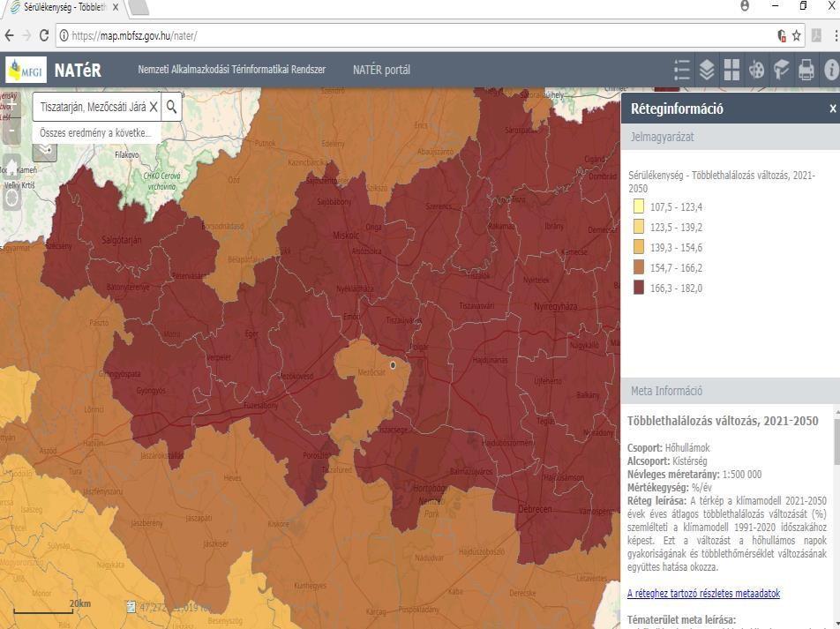Clear the Tiszatarján search text
Viewport: 840px width, 629px height.
154,107
